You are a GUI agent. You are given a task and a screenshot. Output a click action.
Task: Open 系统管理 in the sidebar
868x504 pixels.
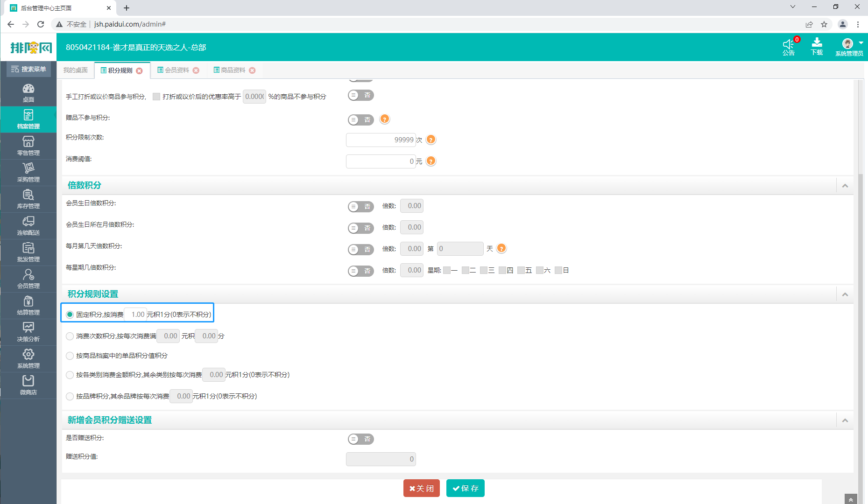[28, 359]
